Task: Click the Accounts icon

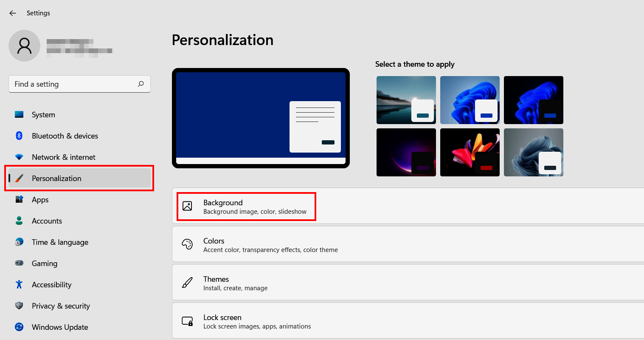Action: [19, 221]
